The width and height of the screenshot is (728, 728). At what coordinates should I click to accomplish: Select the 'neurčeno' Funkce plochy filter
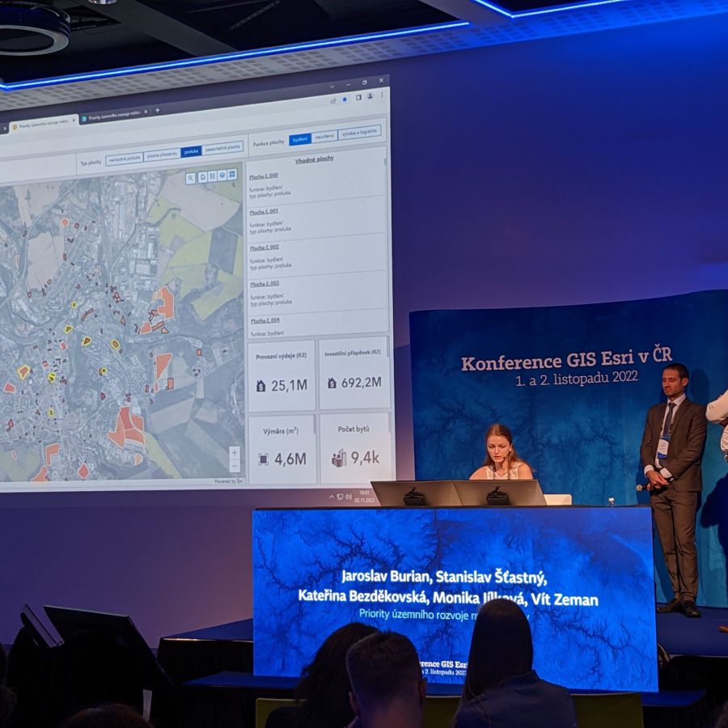pos(324,136)
